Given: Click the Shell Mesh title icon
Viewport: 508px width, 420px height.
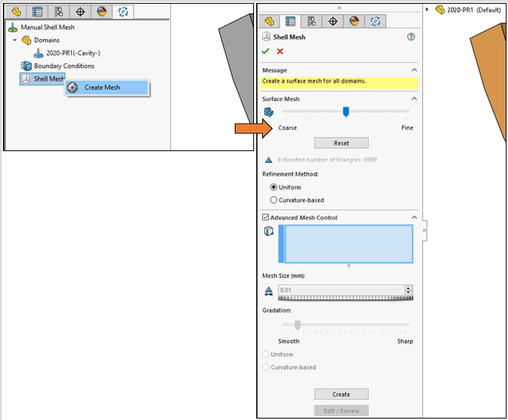Looking at the screenshot, I should 266,36.
